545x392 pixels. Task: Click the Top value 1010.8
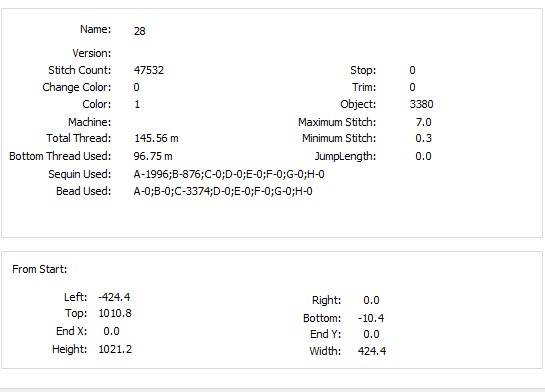click(x=115, y=313)
